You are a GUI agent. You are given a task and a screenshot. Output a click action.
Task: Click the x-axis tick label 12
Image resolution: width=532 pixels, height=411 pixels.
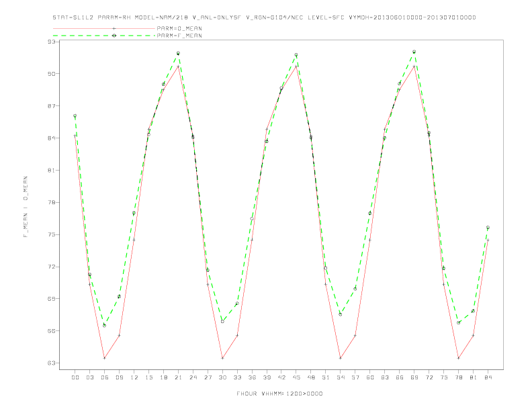[134, 377]
